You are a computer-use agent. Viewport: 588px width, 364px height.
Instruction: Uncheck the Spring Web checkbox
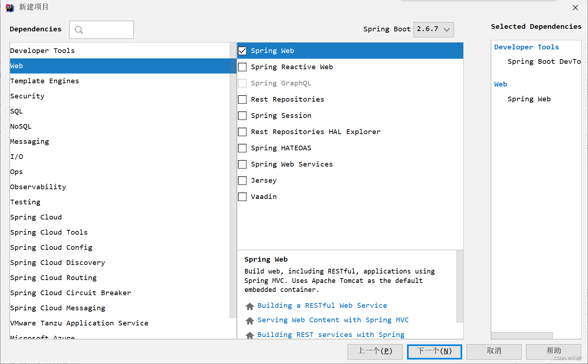tap(243, 51)
